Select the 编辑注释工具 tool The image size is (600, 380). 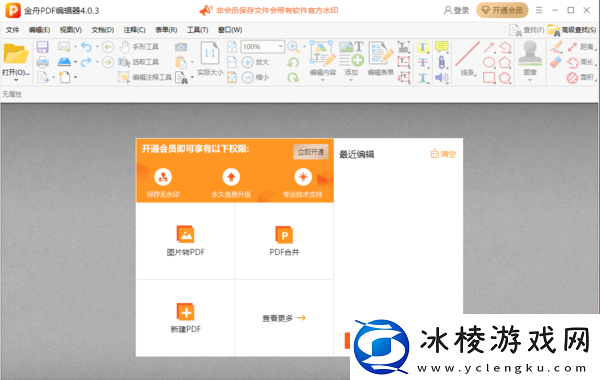(145, 77)
